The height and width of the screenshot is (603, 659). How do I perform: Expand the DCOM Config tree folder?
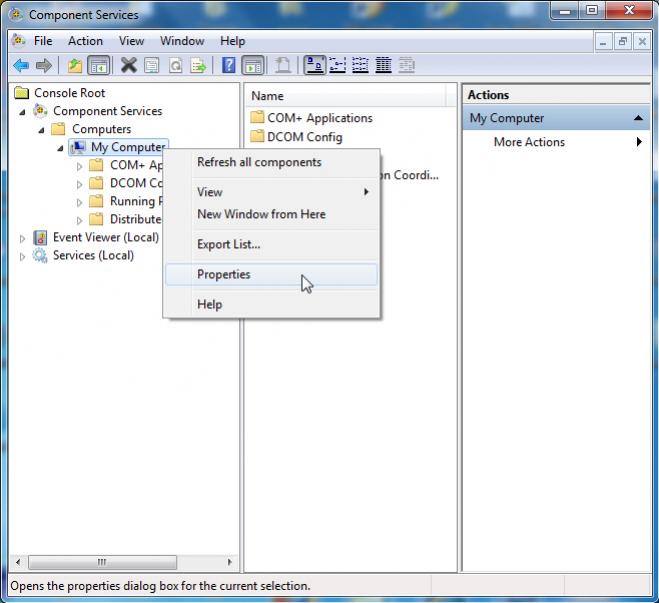pyautogui.click(x=79, y=184)
